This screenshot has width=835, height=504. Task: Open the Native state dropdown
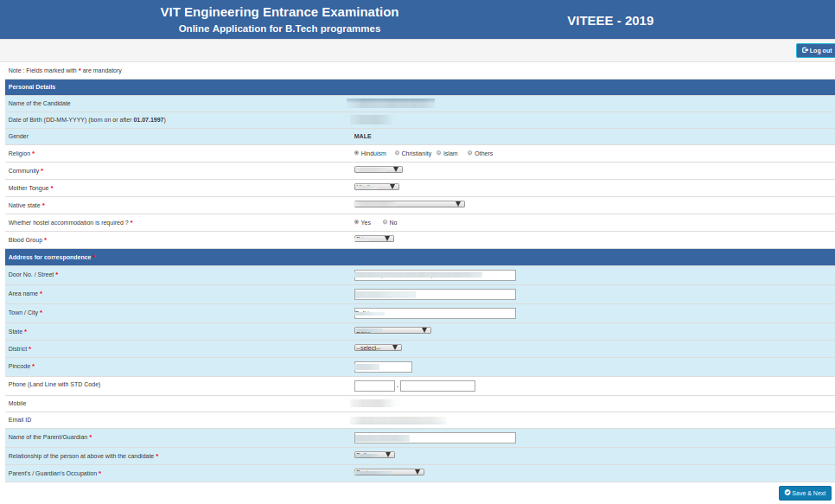409,203
